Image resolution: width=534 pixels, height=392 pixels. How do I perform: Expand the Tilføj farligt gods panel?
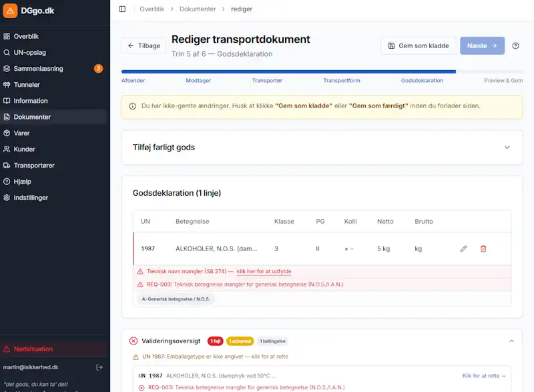[x=506, y=148]
